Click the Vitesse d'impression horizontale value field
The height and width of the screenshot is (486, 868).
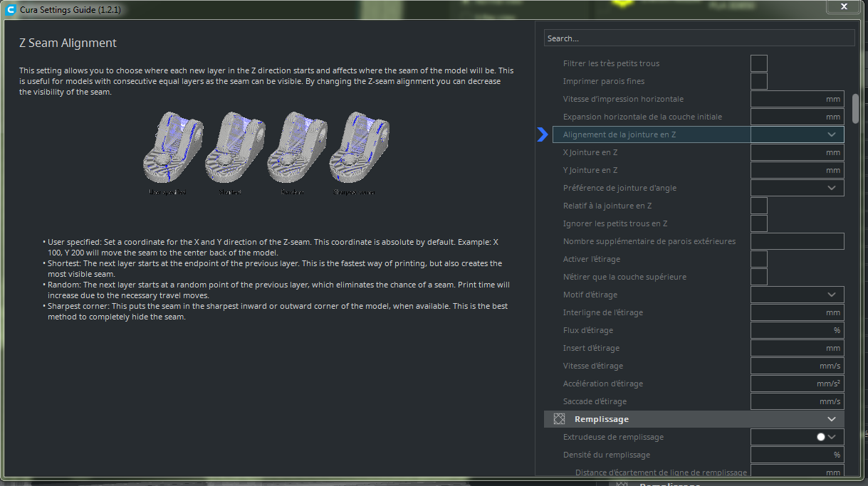pyautogui.click(x=798, y=99)
